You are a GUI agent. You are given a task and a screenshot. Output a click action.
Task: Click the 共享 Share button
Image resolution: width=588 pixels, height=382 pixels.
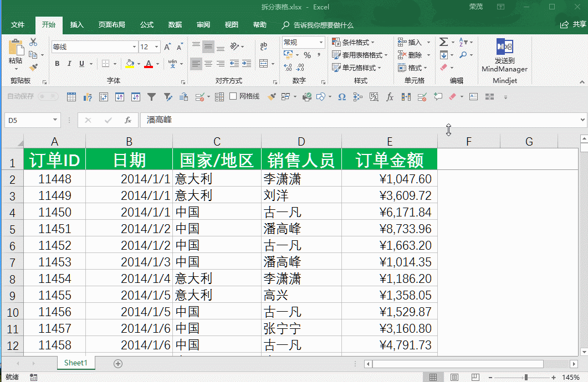point(573,24)
